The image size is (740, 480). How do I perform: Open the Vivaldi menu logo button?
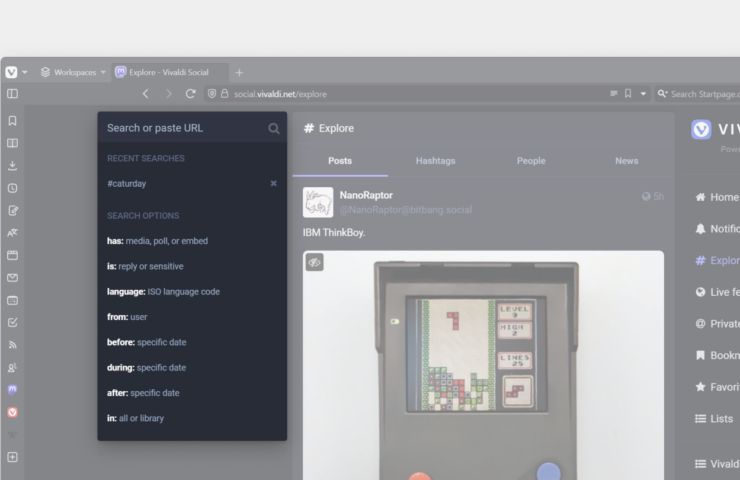coord(11,72)
